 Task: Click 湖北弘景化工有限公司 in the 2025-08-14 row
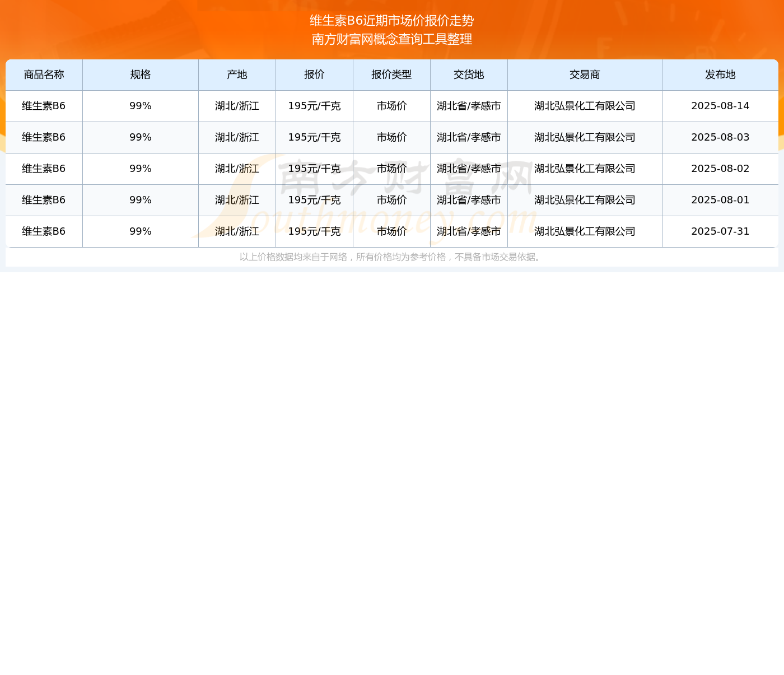[585, 106]
